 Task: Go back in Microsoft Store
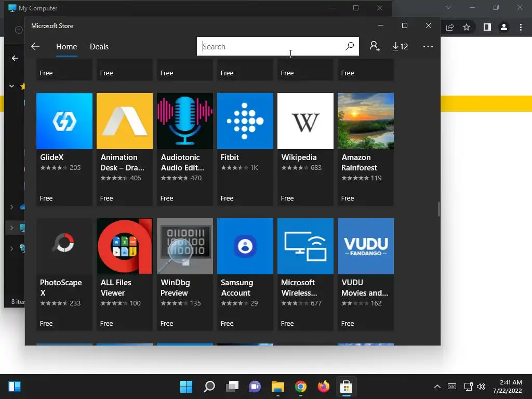coord(35,46)
